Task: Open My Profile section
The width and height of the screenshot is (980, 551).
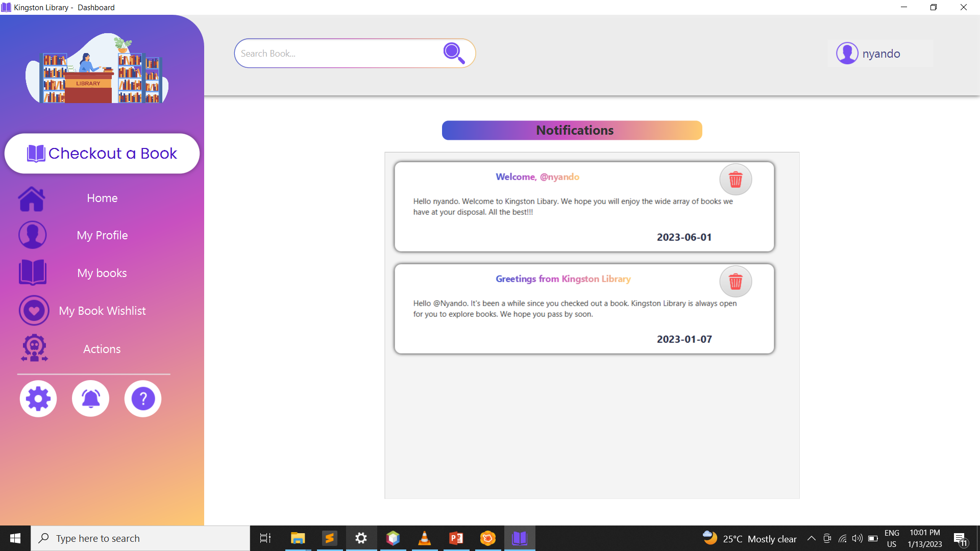Action: point(102,235)
